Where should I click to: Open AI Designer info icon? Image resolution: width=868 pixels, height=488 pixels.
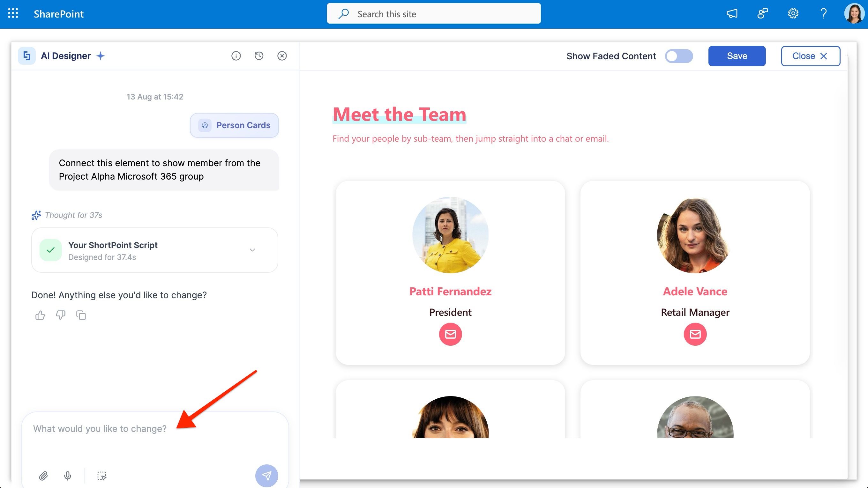click(236, 55)
